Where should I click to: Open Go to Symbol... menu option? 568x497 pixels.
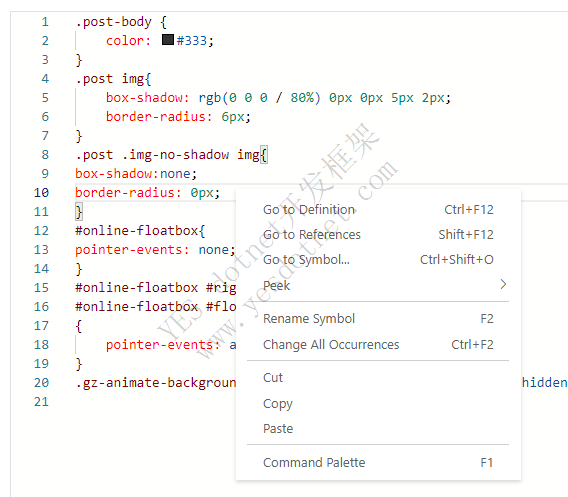378,260
